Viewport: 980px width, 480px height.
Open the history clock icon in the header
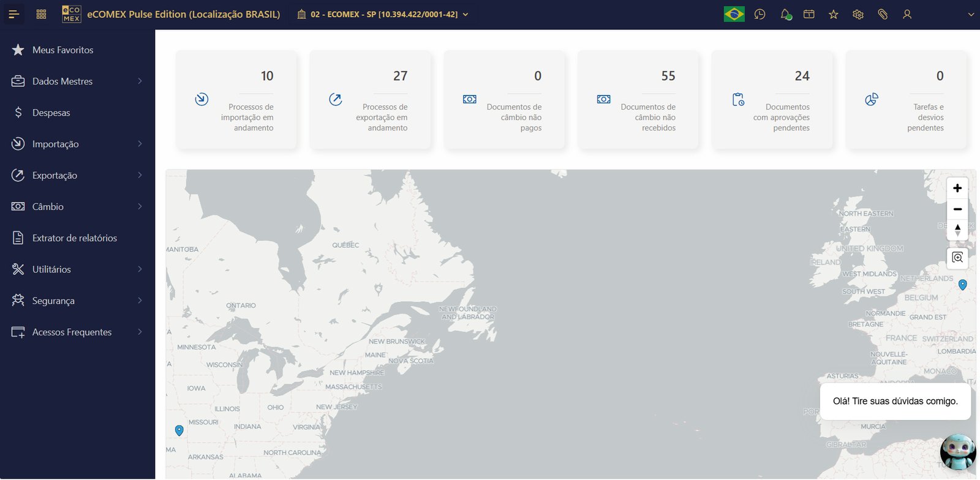(759, 14)
